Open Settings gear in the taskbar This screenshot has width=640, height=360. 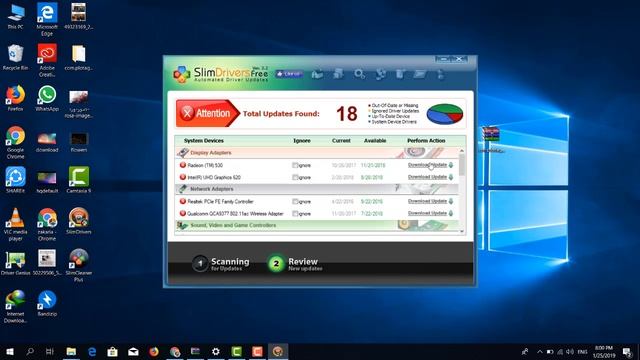(x=216, y=351)
